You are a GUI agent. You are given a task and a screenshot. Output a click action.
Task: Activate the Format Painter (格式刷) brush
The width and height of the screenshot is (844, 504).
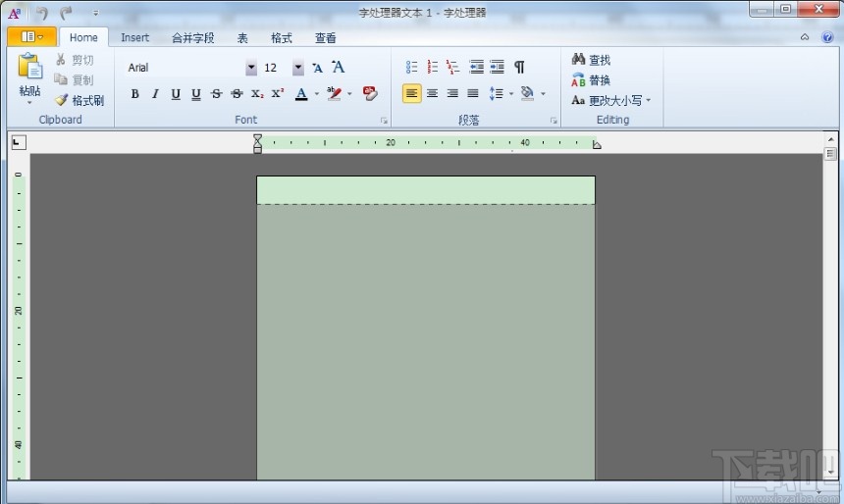pyautogui.click(x=79, y=100)
